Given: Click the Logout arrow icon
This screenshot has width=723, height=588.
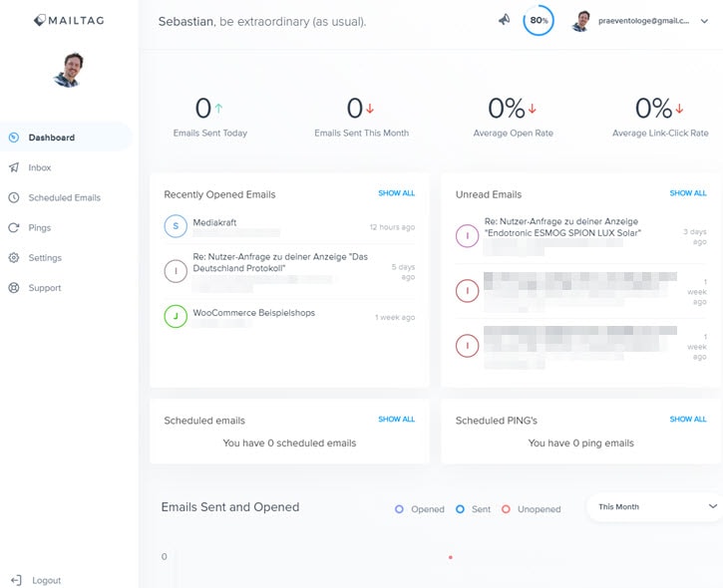Looking at the screenshot, I should pos(16,580).
